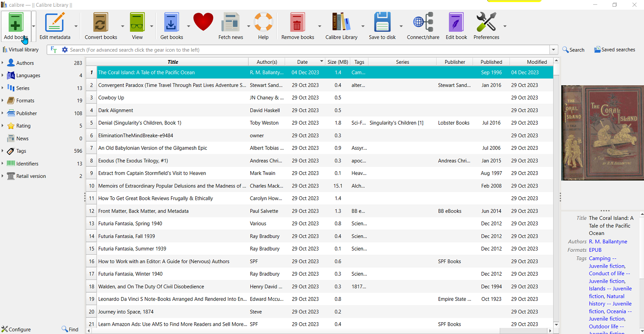The image size is (644, 334).
Task: Open the Edit metadata tool
Action: pyautogui.click(x=55, y=22)
